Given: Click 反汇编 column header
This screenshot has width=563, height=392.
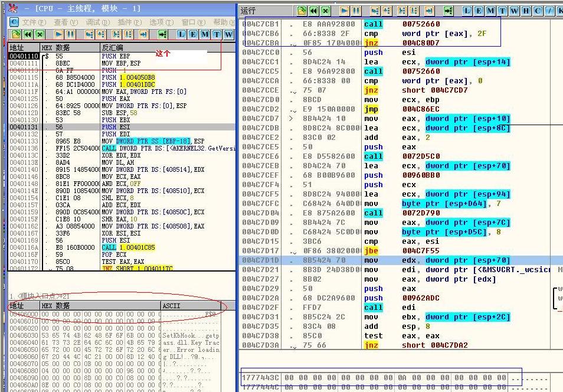Looking at the screenshot, I should point(168,47).
